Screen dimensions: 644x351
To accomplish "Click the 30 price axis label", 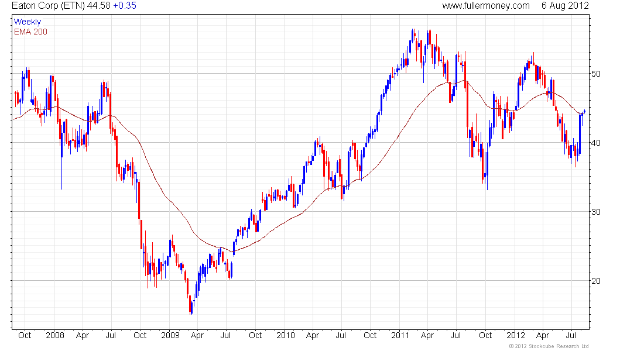I will [595, 212].
